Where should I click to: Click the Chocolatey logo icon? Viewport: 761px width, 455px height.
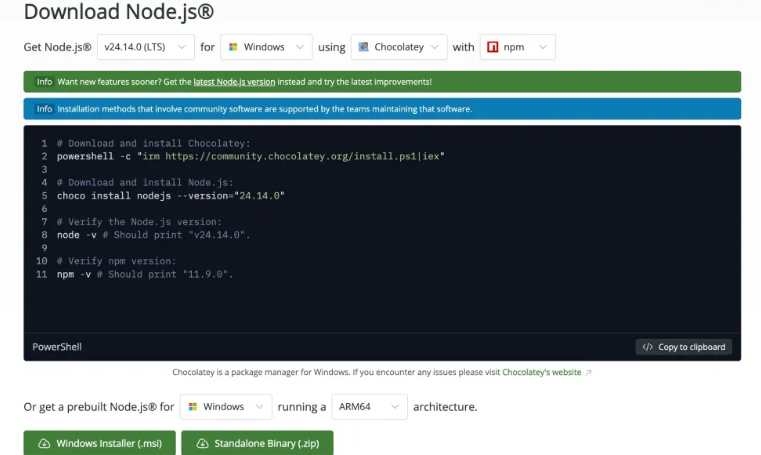363,47
